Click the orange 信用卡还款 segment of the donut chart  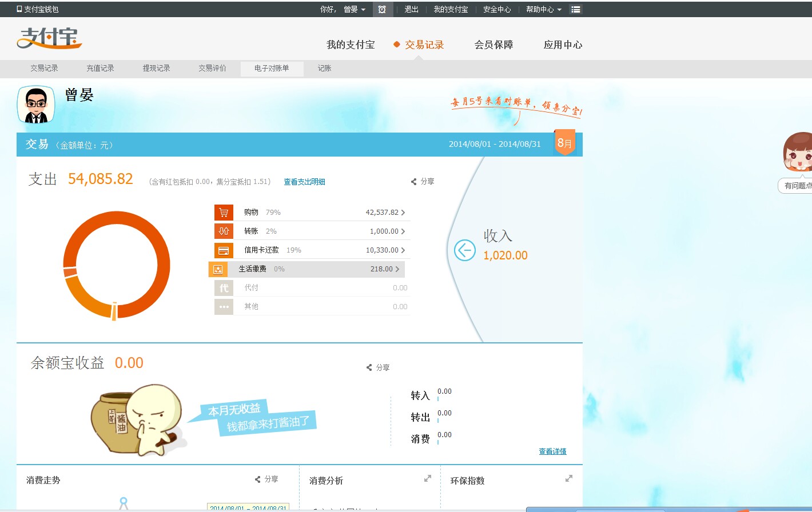pos(83,299)
